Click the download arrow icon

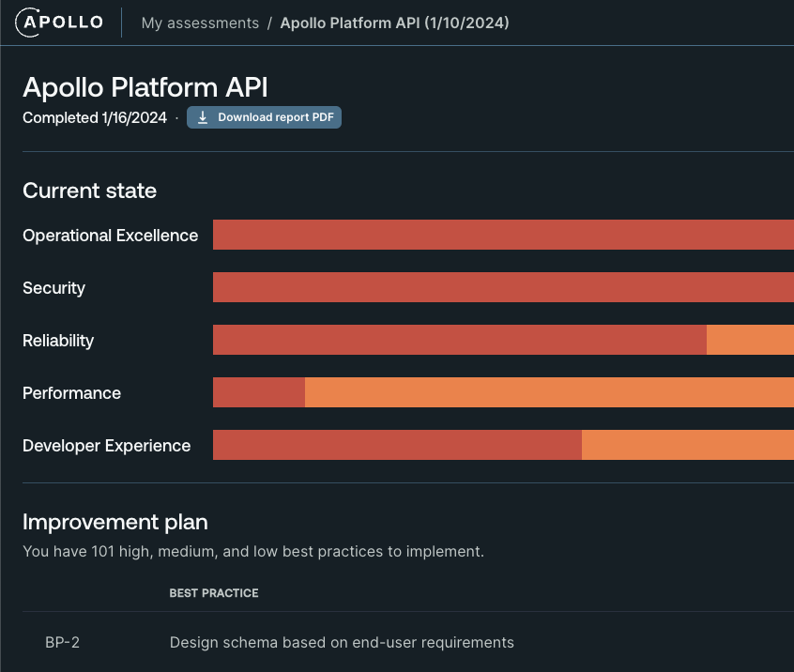pyautogui.click(x=203, y=117)
